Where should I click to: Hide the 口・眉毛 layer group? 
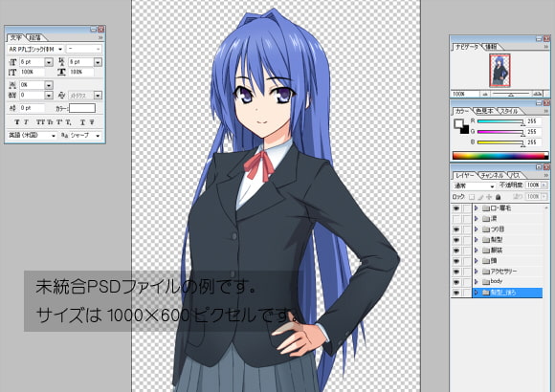[x=456, y=208]
